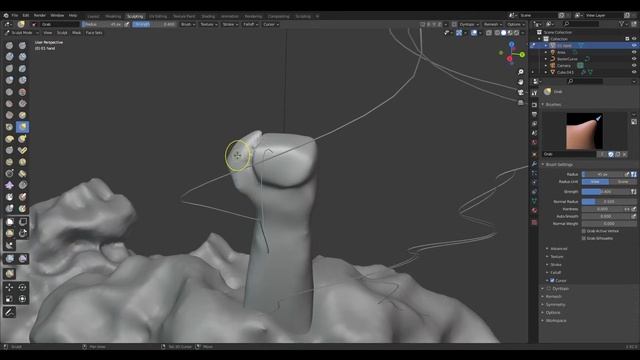Switch to solid viewport shading
The width and height of the screenshot is (640, 360).
pos(503,33)
